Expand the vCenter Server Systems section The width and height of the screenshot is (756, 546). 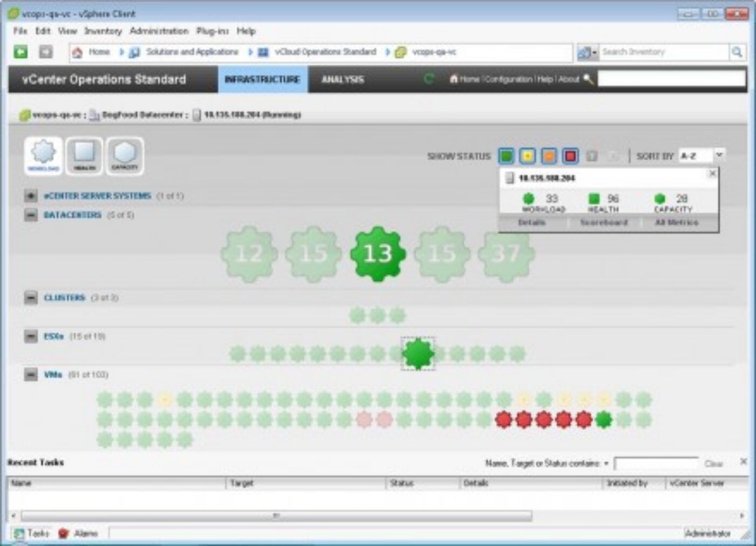31,196
